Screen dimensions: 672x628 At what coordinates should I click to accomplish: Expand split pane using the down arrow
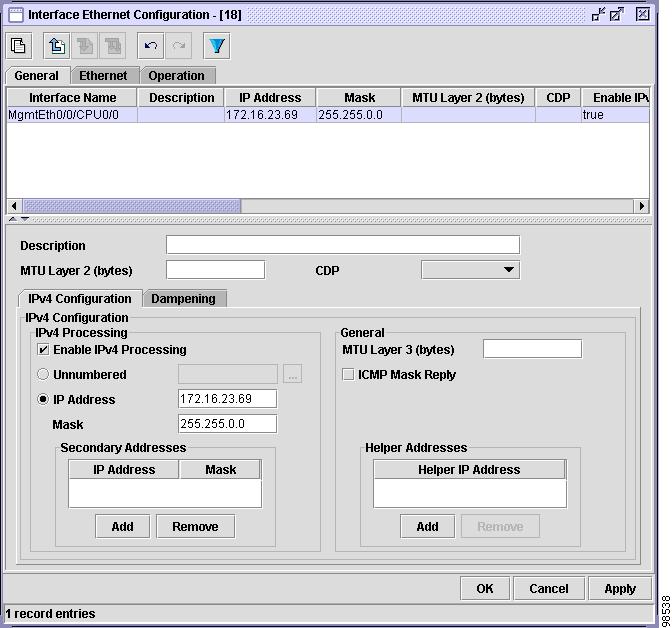(25, 219)
